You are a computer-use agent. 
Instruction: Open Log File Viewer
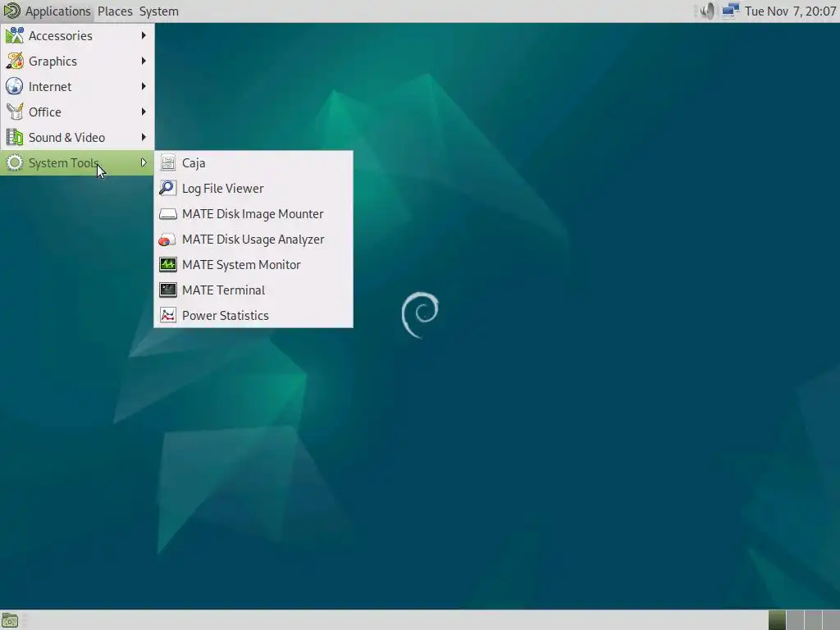253,189
